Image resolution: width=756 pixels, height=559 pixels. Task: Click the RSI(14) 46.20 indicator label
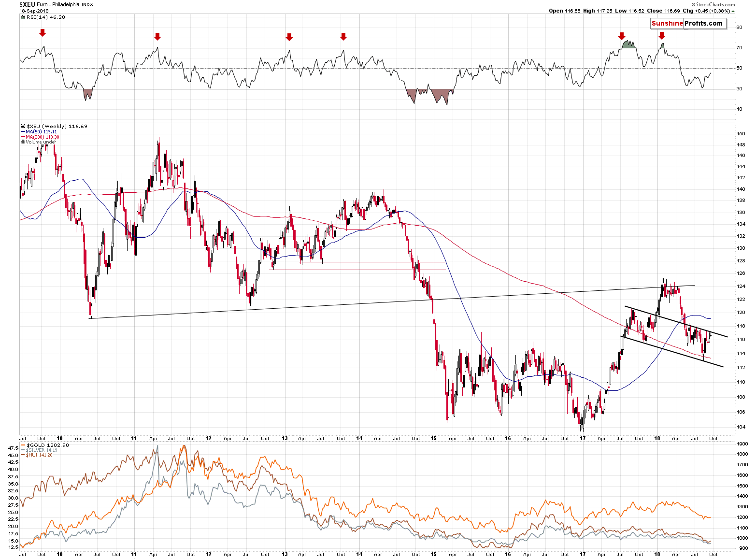(45, 17)
